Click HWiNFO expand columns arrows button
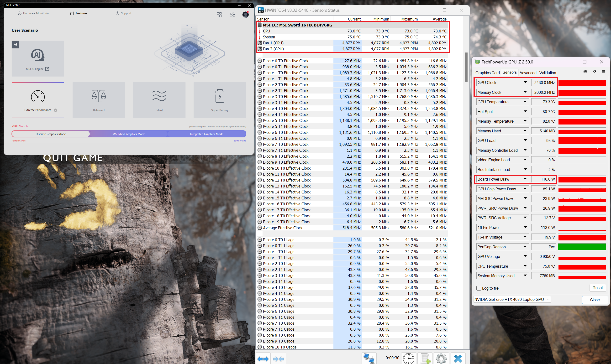 point(263,359)
